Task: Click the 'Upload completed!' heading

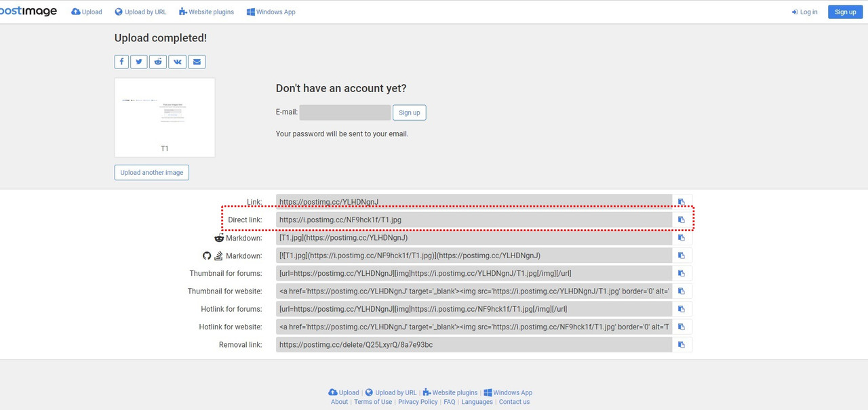Action: click(161, 38)
